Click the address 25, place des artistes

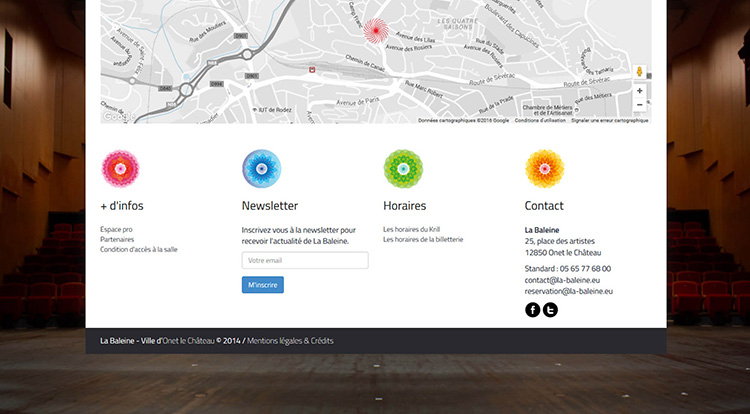point(560,241)
